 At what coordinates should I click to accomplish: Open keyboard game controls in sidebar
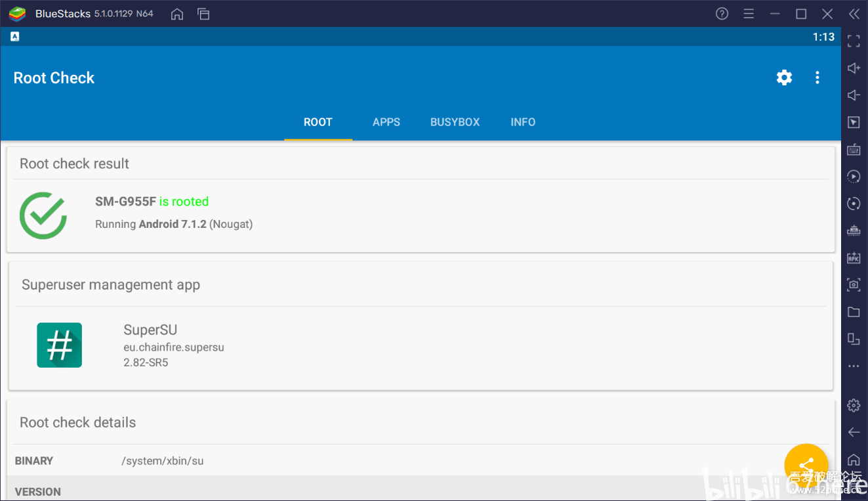(x=854, y=150)
